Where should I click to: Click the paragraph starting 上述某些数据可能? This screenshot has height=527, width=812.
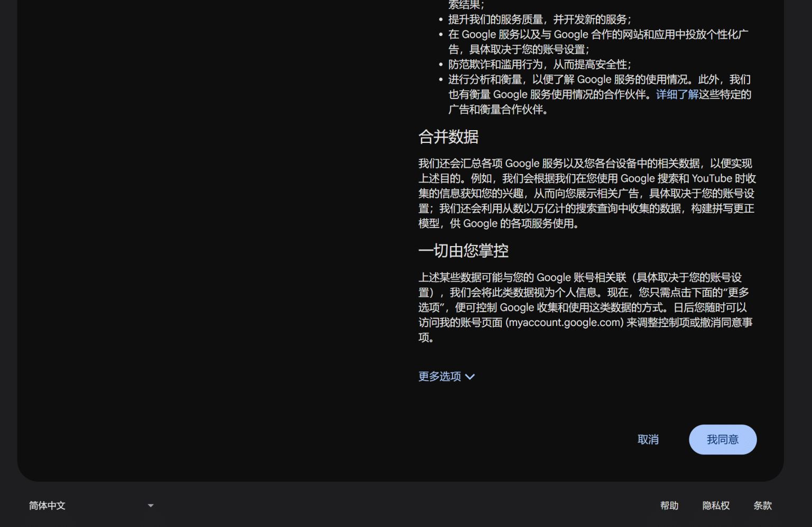(x=586, y=307)
